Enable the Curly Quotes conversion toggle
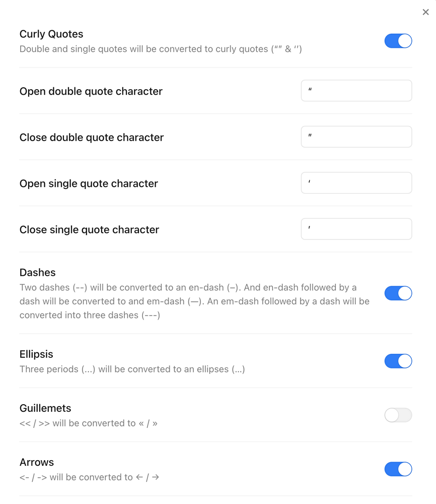The image size is (436, 504). [398, 41]
